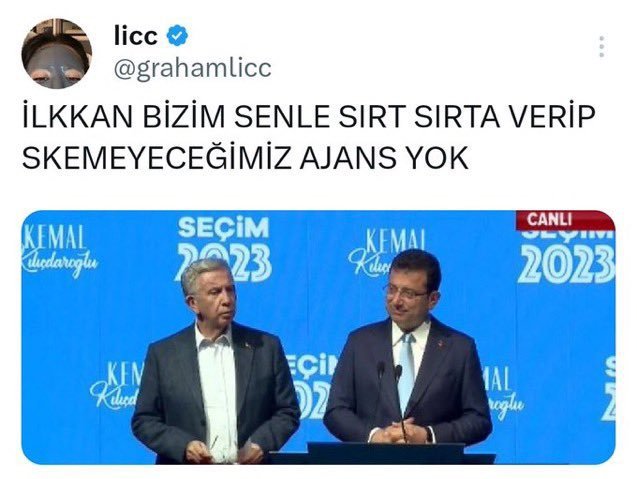This screenshot has height=479, width=637.
Task: Click the Kemal logo behind the glasses-wearing man
Action: coord(386,252)
